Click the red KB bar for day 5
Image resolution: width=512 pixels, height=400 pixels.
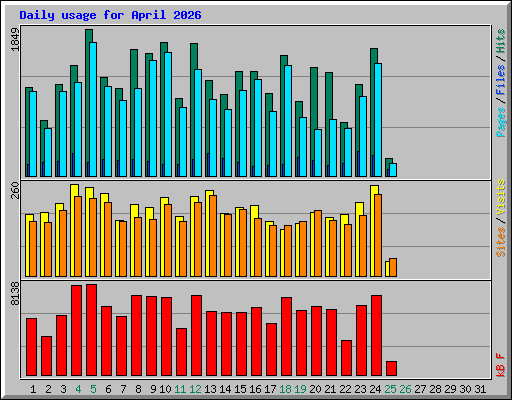(x=92, y=330)
